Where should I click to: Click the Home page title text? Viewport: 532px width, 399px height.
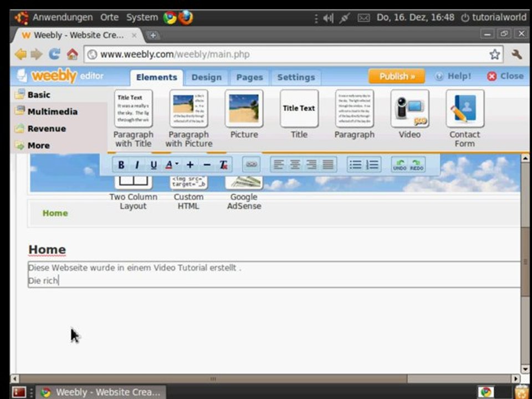[x=47, y=249]
